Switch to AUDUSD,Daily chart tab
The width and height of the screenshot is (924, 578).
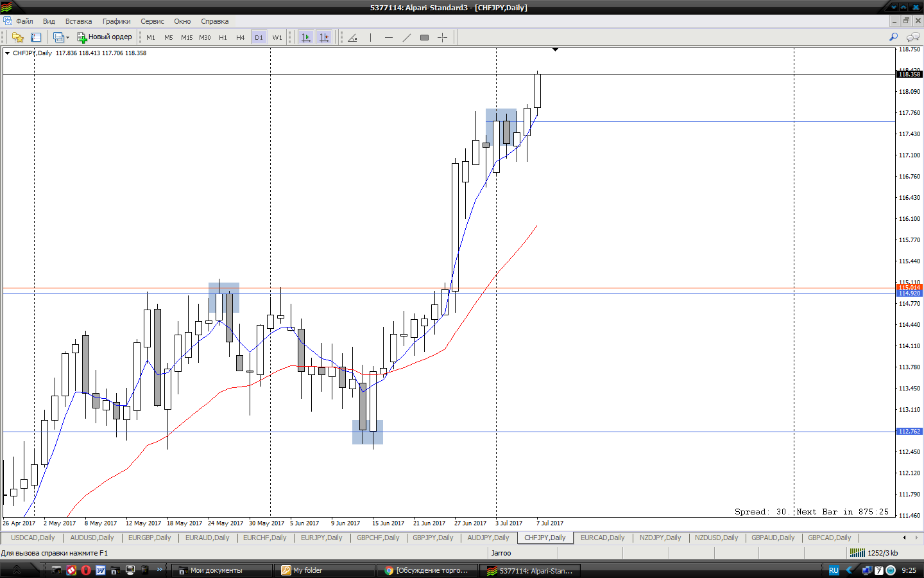point(92,538)
